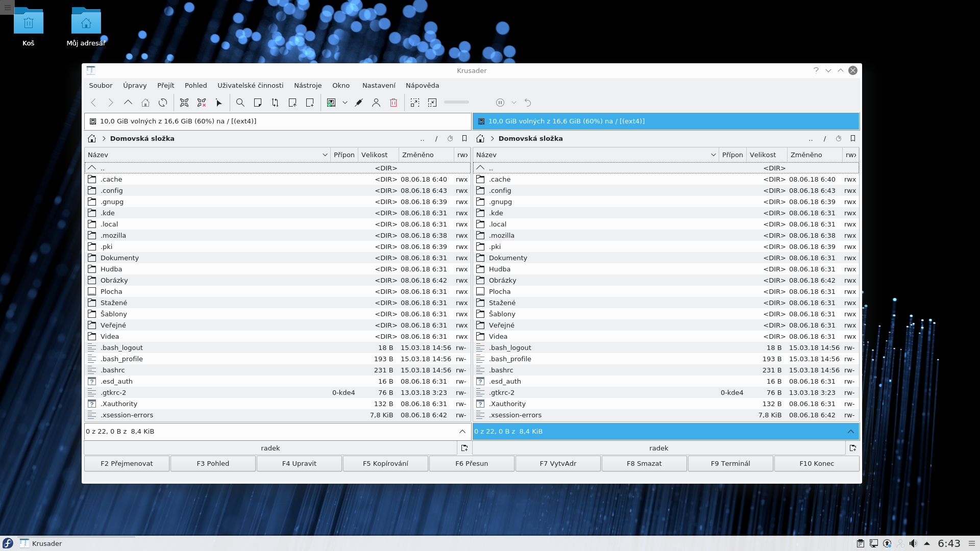
Task: Click the network connection plug icon
Action: pos(359,103)
